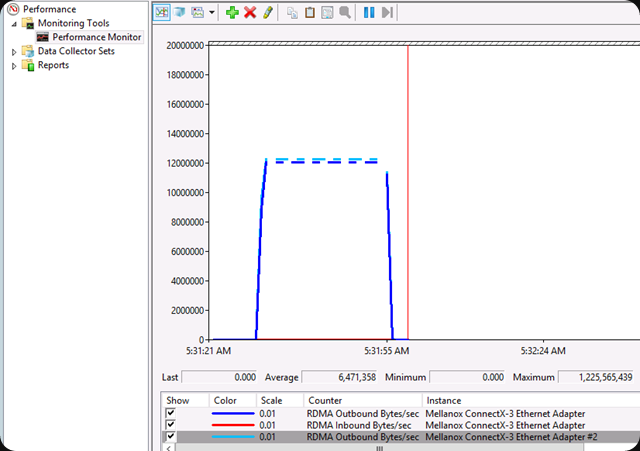
Task: Click red color line swatch
Action: (x=233, y=425)
